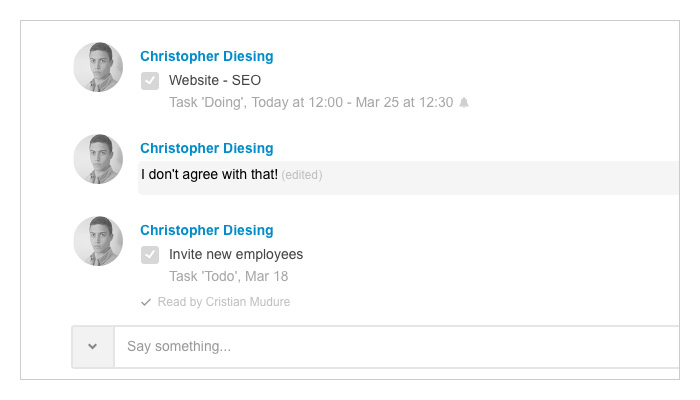The height and width of the screenshot is (400, 700).
Task: Open the Invite new employees task title
Action: click(236, 254)
